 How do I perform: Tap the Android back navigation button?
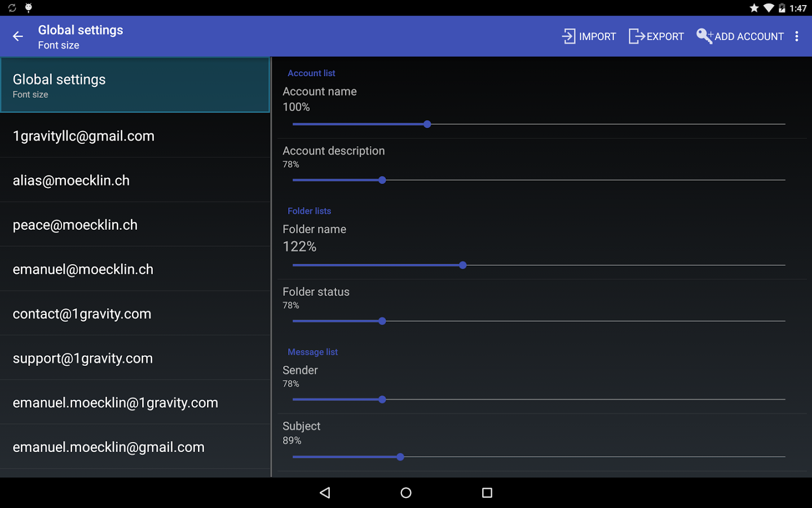pyautogui.click(x=325, y=493)
